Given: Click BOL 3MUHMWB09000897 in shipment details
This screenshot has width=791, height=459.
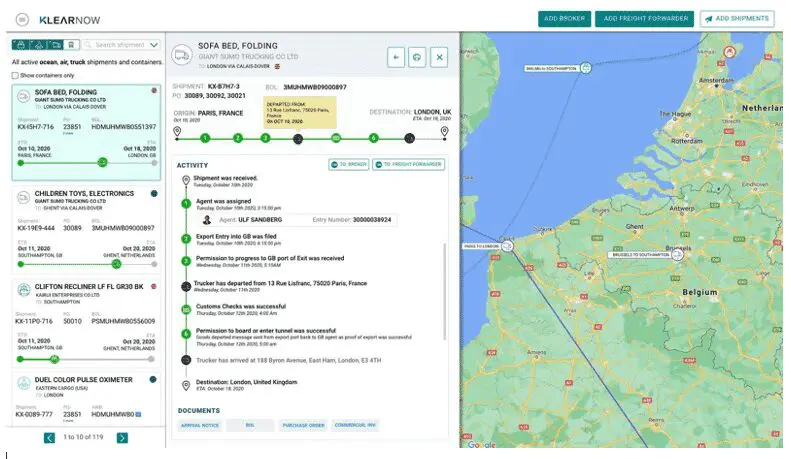Looking at the screenshot, I should tap(315, 87).
